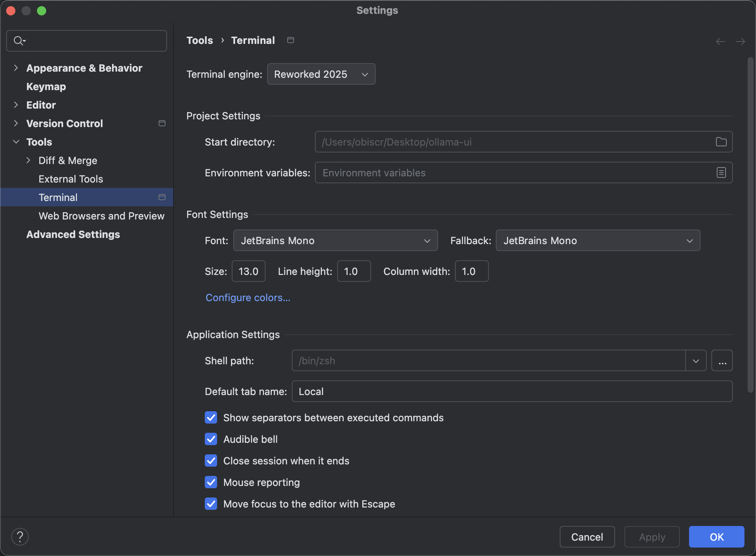The height and width of the screenshot is (556, 756).
Task: Expand the Editor section chevron
Action: coord(16,105)
